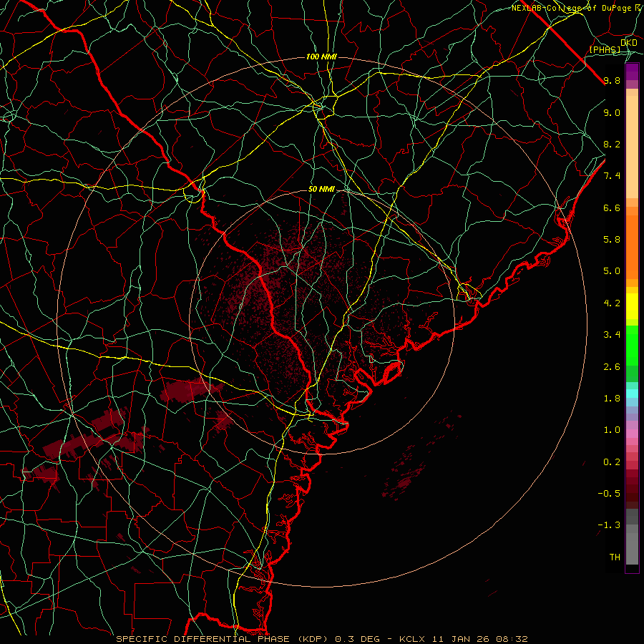Select the yellow segment of the color bar
This screenshot has height=644, width=644.
pyautogui.click(x=632, y=306)
